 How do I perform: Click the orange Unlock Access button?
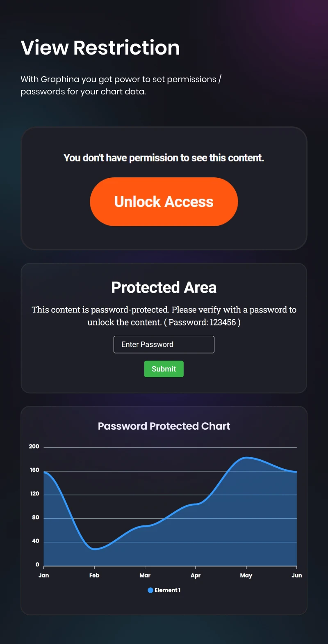click(x=164, y=202)
